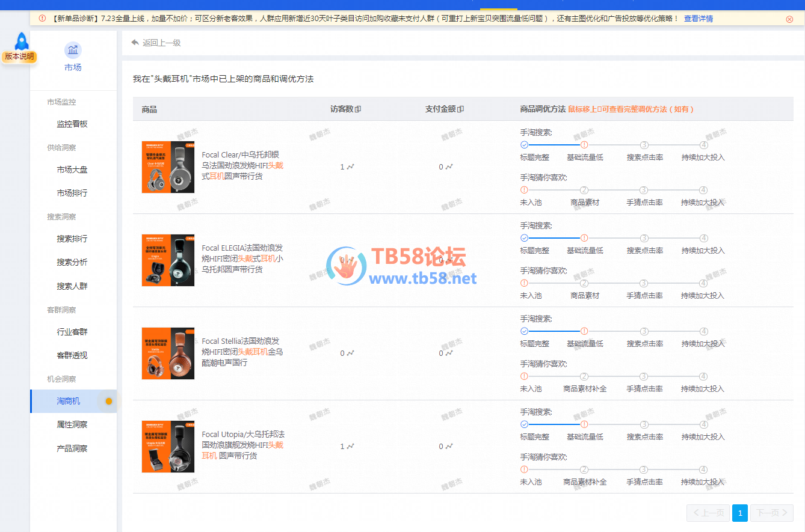Go to 市场排行 in the sidebar
805x532 pixels.
72,193
